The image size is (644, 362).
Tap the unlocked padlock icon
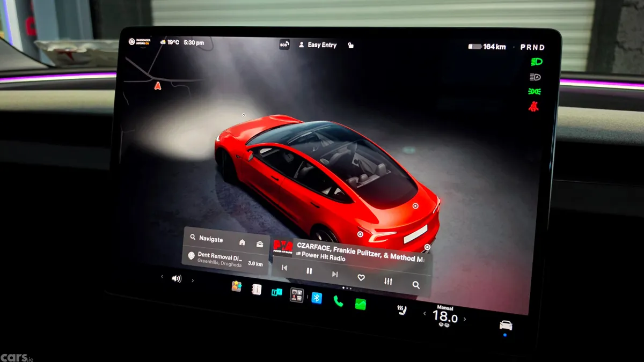tap(350, 46)
